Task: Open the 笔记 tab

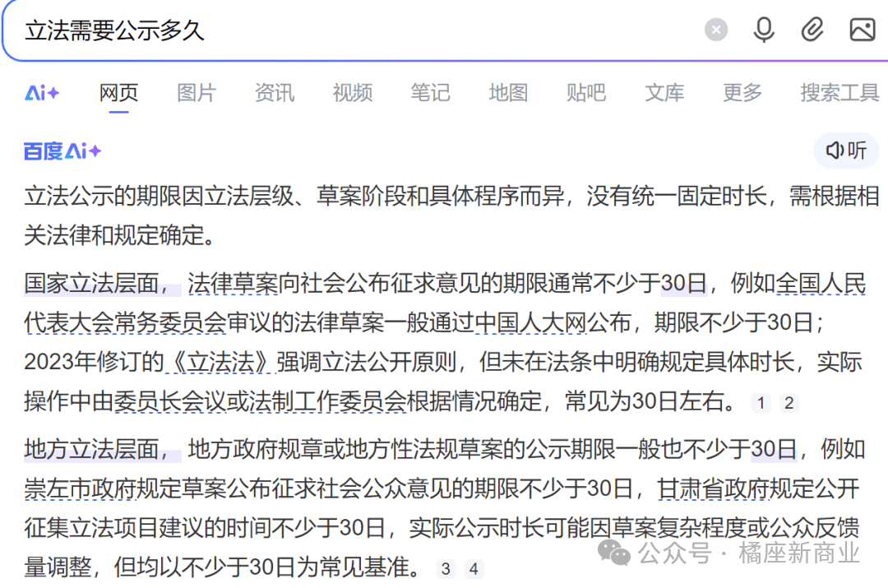Action: 430,92
